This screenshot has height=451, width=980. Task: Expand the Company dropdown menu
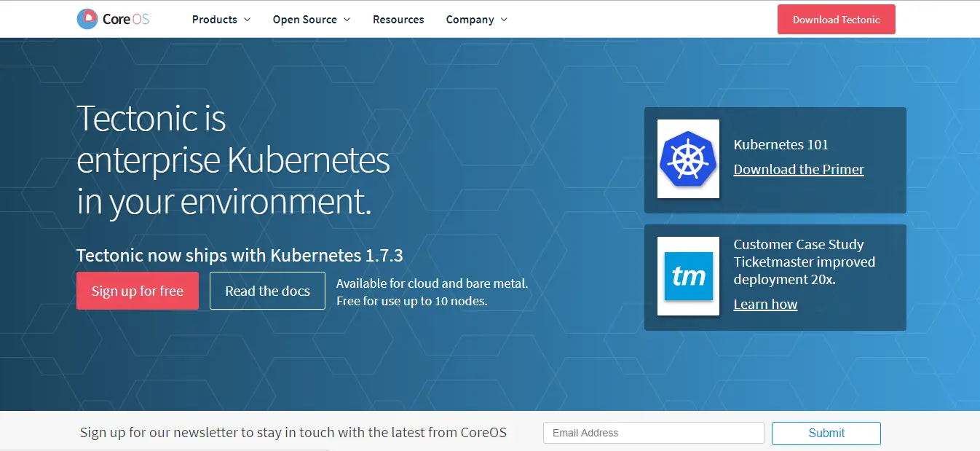[x=477, y=20]
